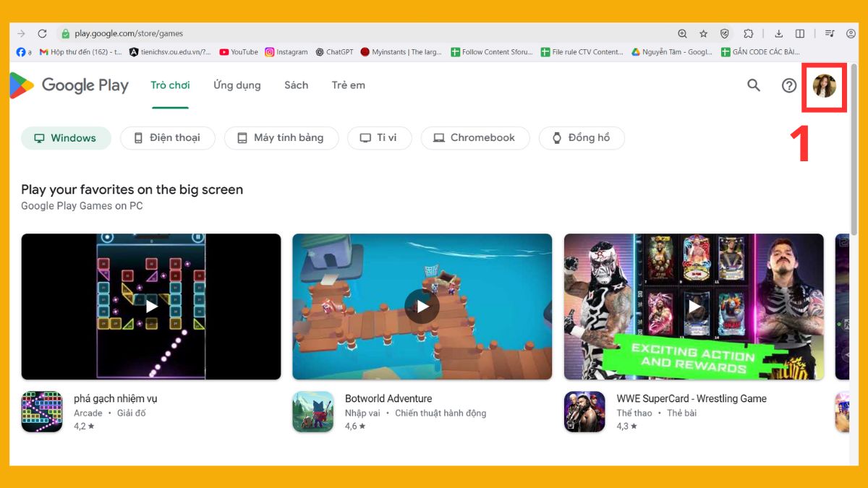This screenshot has height=488, width=868.
Task: Open the media control icon in toolbar
Action: click(830, 33)
